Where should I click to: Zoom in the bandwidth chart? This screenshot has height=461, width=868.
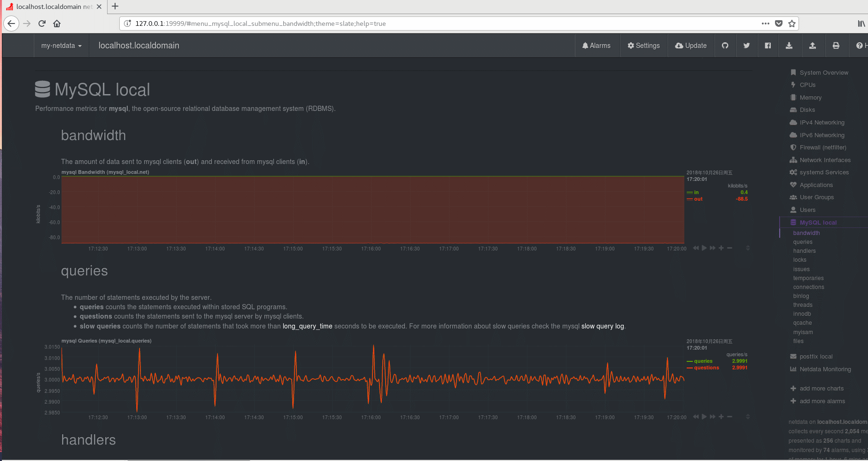tap(721, 248)
